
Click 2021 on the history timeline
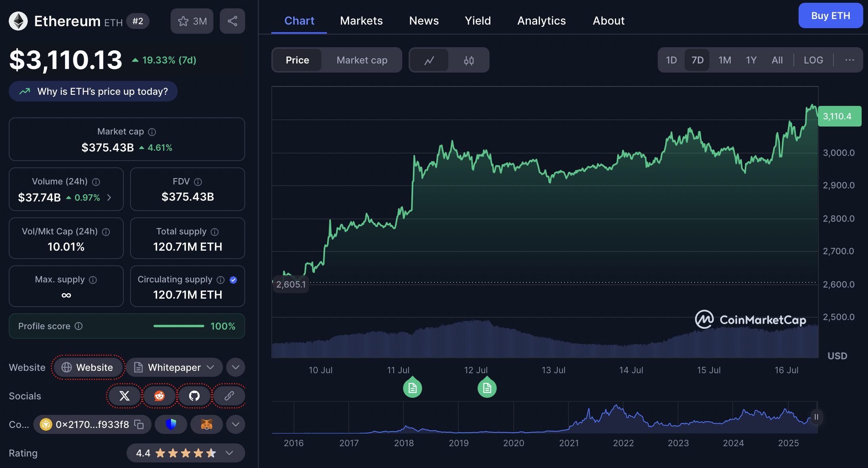(x=569, y=443)
